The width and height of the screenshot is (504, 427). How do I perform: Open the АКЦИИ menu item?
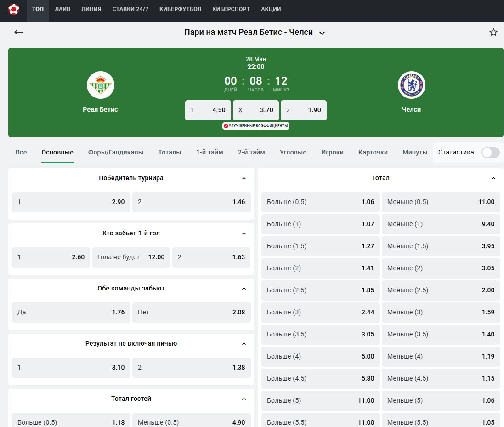pyautogui.click(x=271, y=9)
